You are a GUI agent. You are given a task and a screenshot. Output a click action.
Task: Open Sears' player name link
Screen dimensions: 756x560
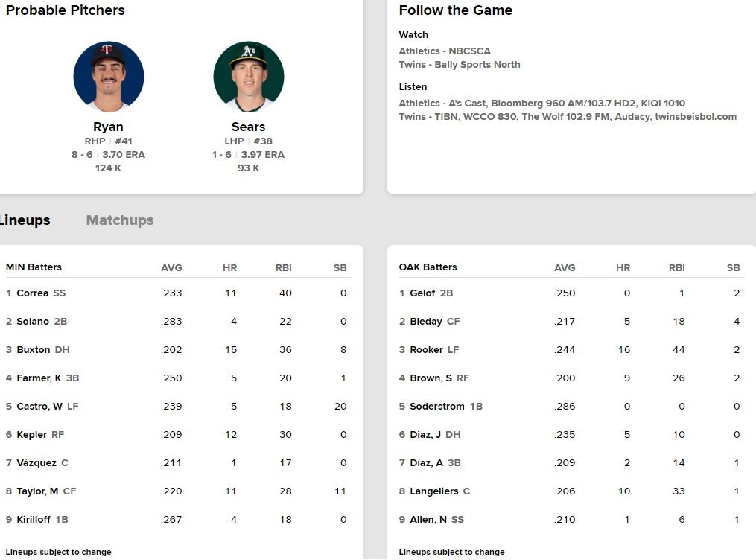(248, 127)
